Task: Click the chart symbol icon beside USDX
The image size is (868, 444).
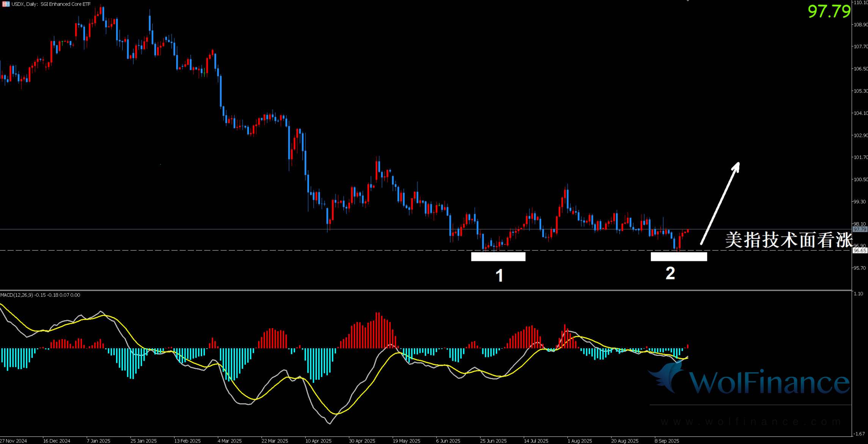Action: point(6,4)
